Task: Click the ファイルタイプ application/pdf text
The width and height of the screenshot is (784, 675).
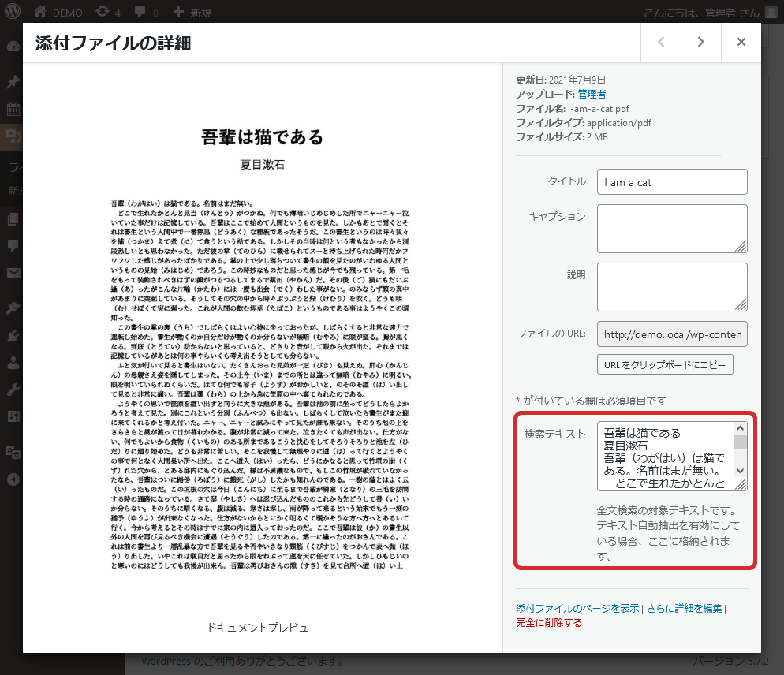Action: 584,123
